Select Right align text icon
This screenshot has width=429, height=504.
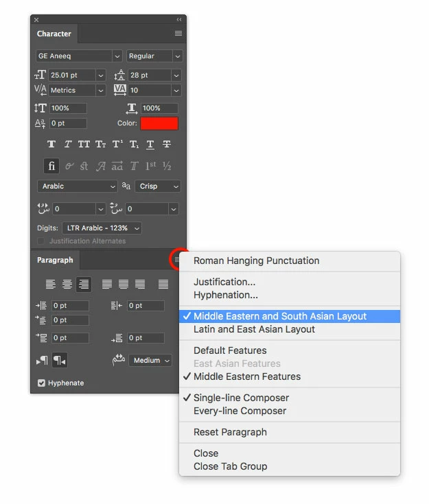pos(84,284)
